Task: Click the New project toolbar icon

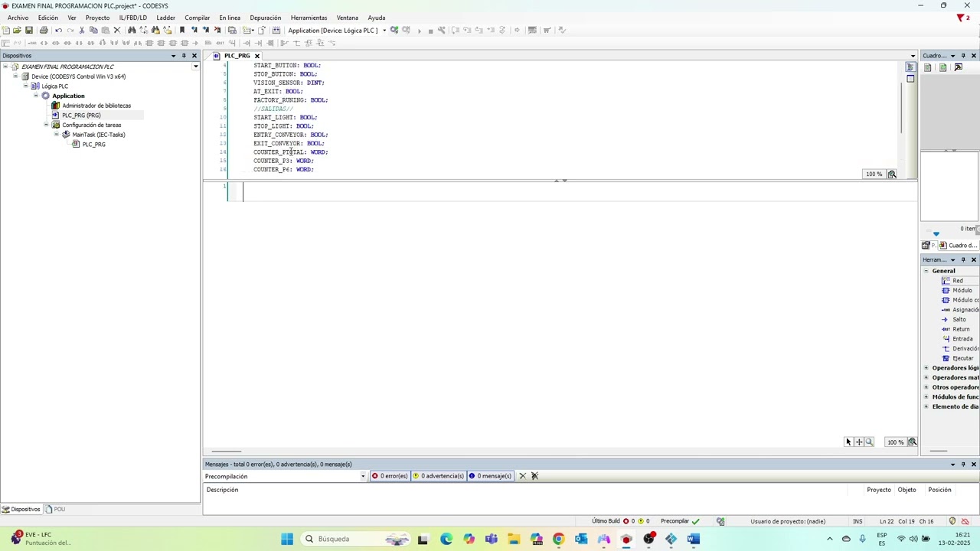Action: point(5,31)
